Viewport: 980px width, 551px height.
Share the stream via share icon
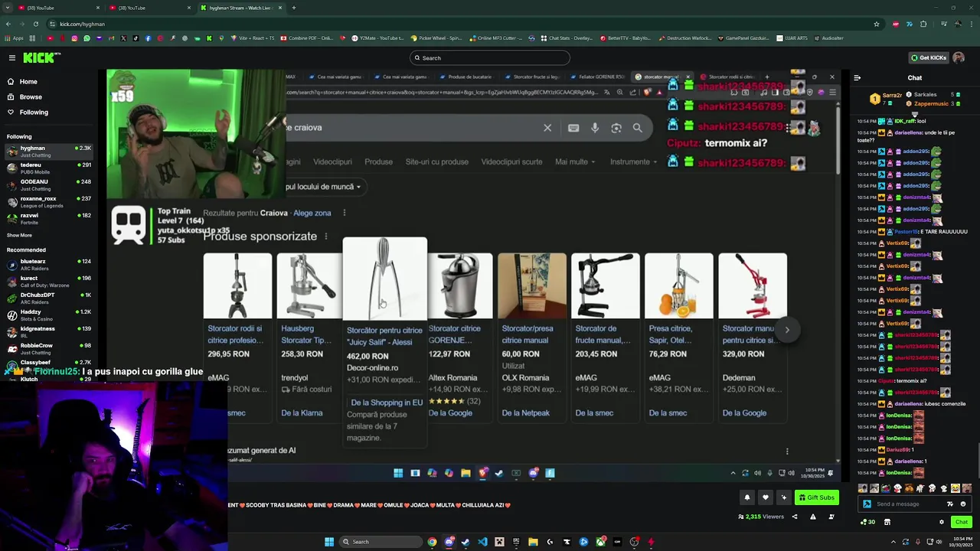point(795,517)
